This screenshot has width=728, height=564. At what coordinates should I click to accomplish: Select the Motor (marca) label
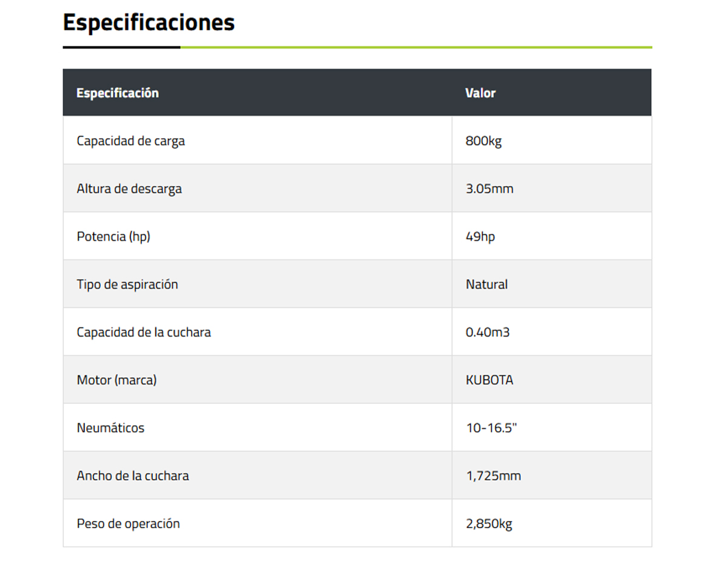click(116, 380)
